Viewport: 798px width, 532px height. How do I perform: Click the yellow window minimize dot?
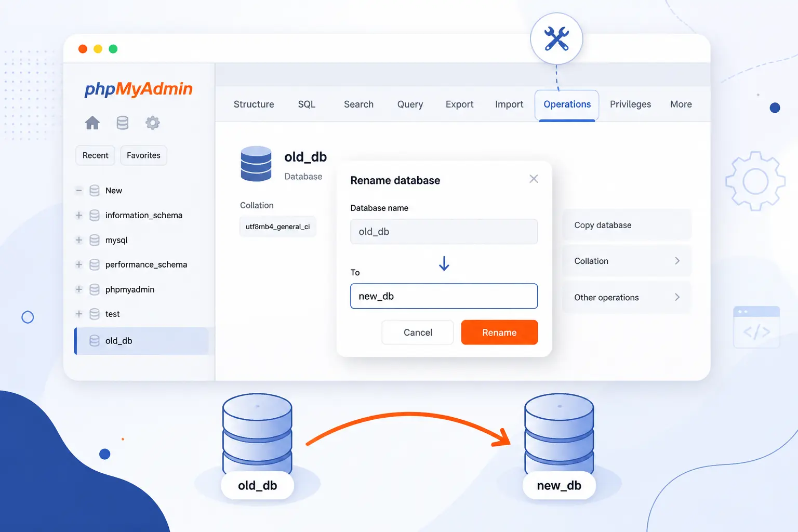pyautogui.click(x=98, y=49)
